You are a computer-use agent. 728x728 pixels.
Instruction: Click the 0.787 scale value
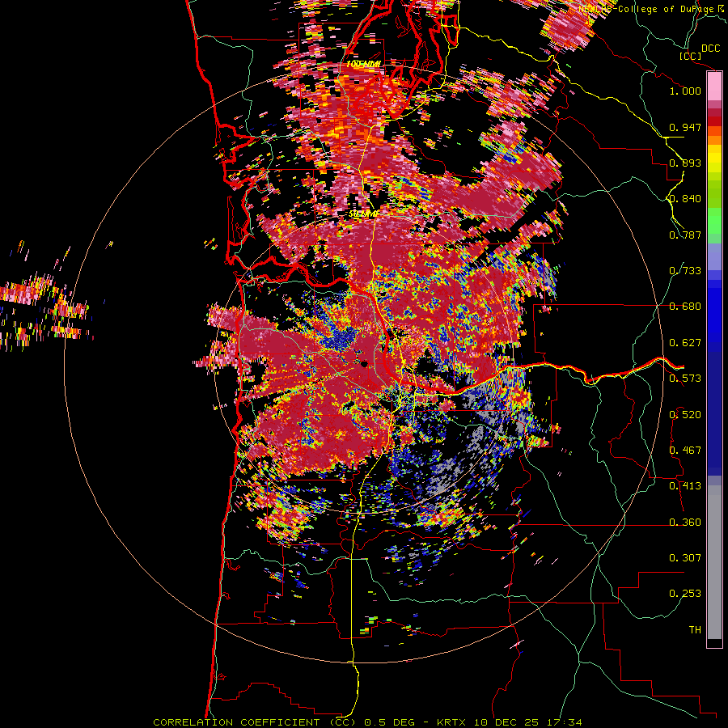coord(685,235)
